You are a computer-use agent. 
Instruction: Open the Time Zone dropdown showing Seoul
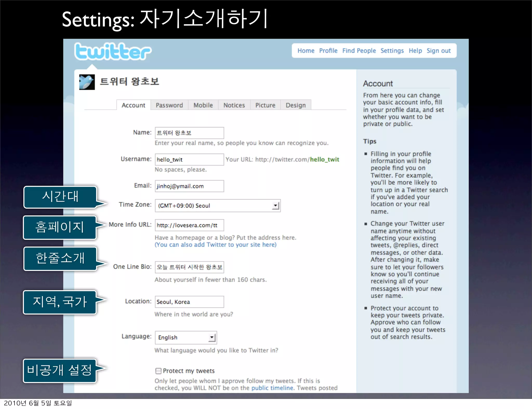coord(218,206)
